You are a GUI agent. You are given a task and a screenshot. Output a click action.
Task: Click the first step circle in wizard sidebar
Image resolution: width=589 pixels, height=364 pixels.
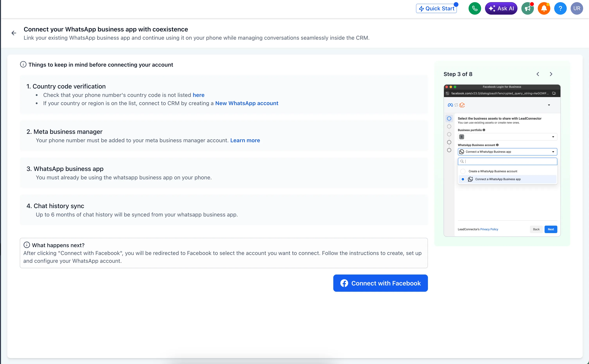(x=449, y=118)
